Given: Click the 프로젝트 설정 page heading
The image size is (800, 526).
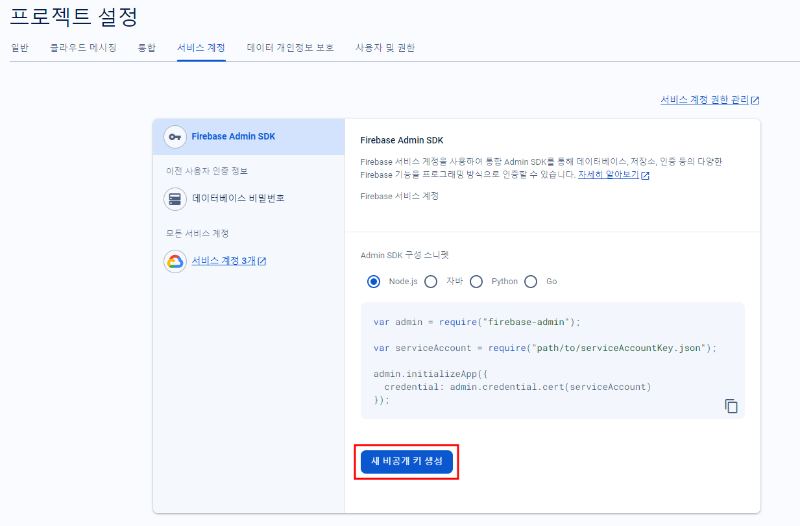Looking at the screenshot, I should [74, 17].
